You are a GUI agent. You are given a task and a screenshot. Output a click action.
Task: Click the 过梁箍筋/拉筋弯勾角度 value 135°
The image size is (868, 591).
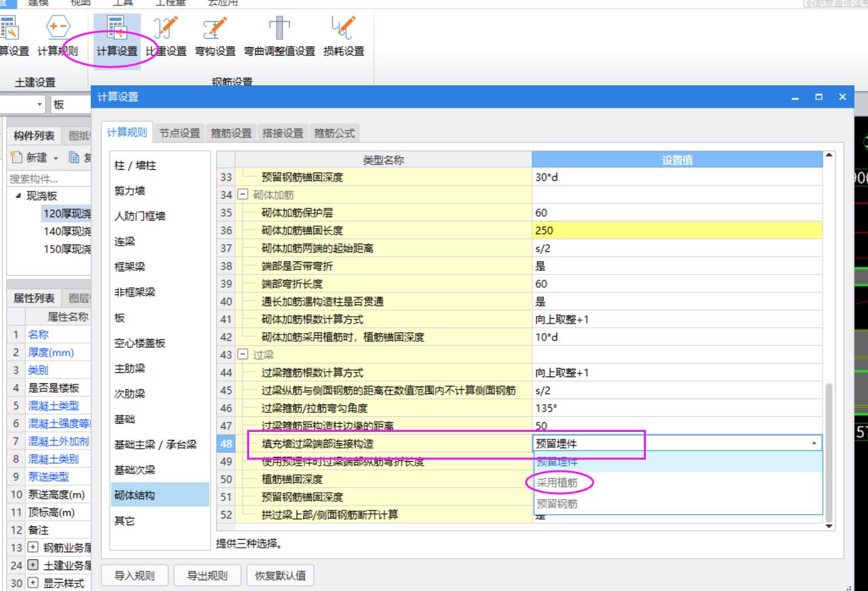point(678,408)
